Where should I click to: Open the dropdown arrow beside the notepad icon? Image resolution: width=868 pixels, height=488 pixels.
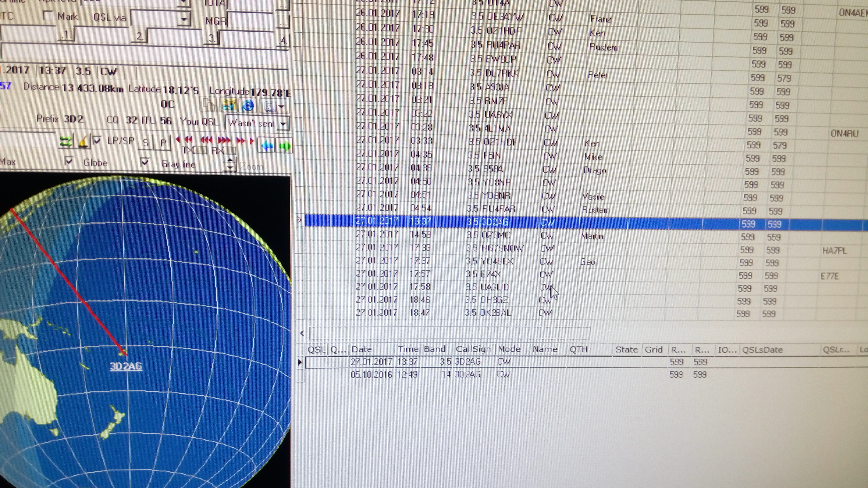(x=281, y=107)
